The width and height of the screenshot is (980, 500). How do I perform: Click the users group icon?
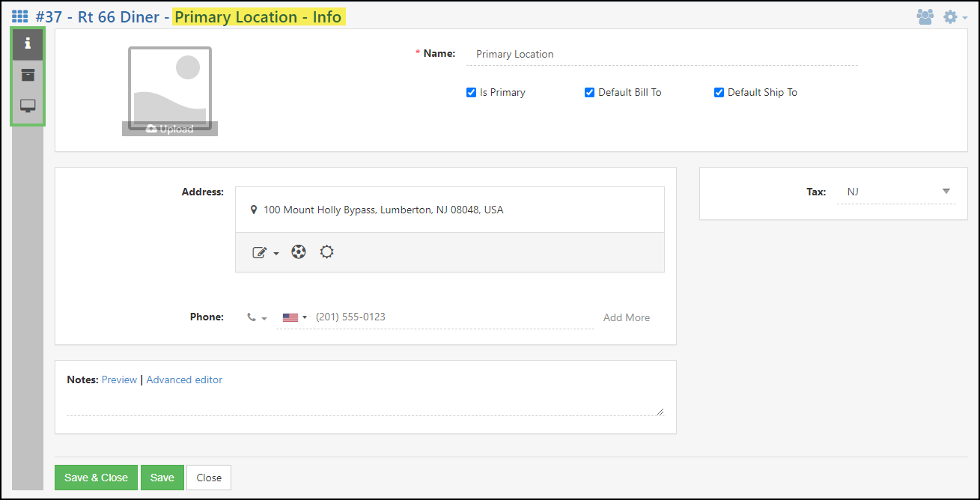(925, 16)
